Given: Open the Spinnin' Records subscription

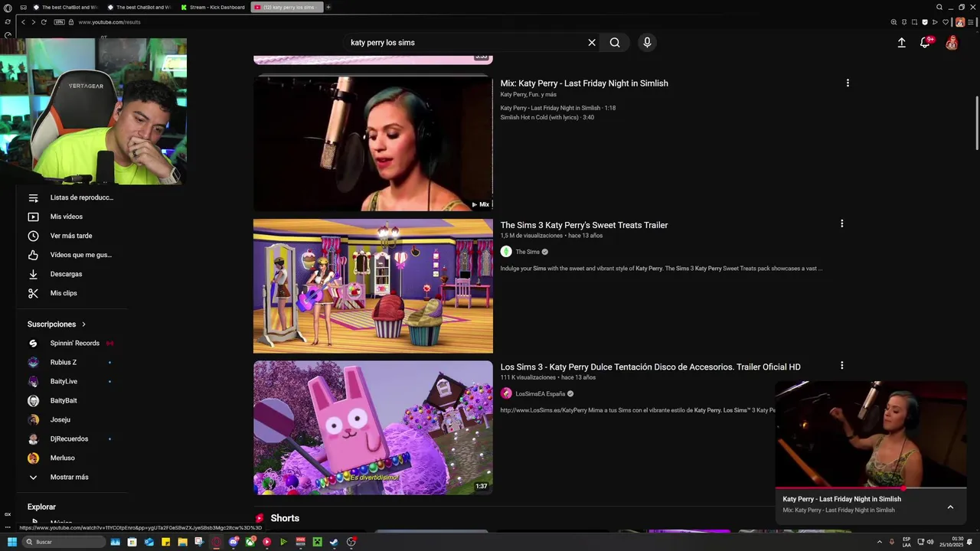Looking at the screenshot, I should 71,343.
